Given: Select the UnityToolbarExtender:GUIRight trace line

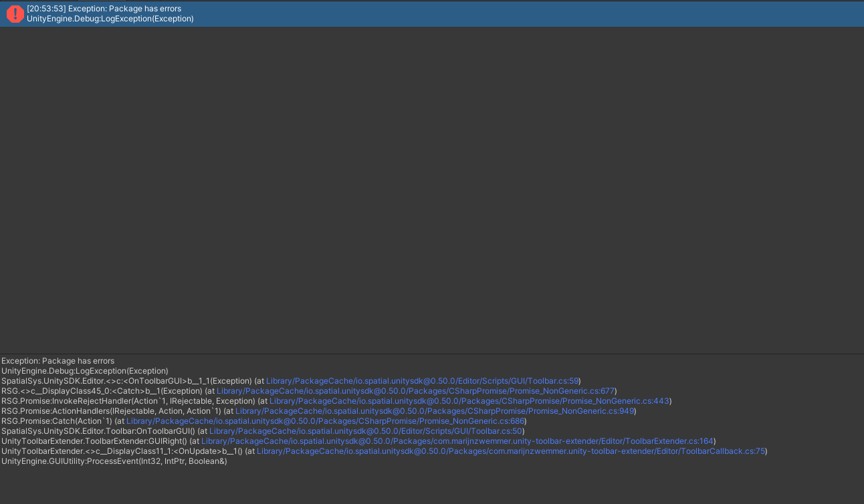Looking at the screenshot, I should tap(94, 440).
